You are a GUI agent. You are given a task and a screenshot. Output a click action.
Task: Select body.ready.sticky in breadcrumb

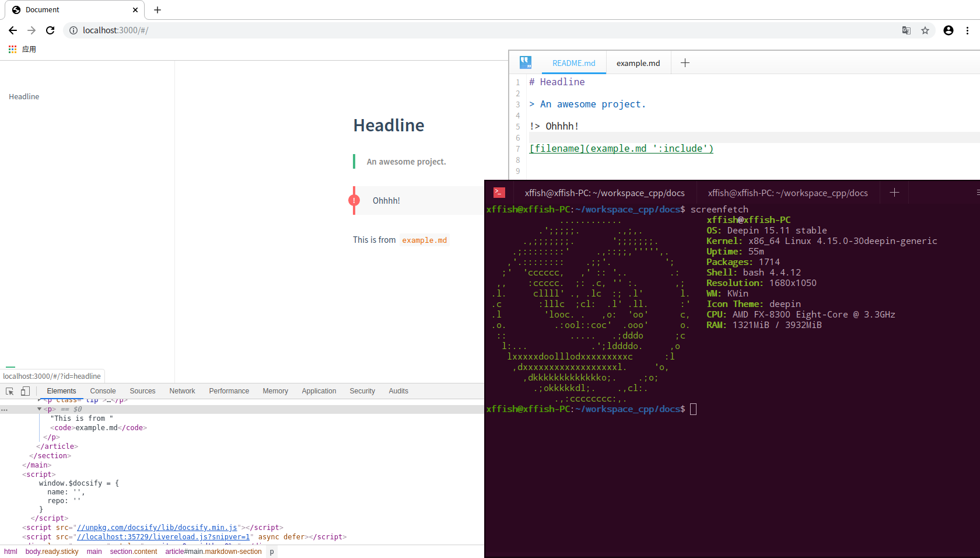tap(52, 552)
